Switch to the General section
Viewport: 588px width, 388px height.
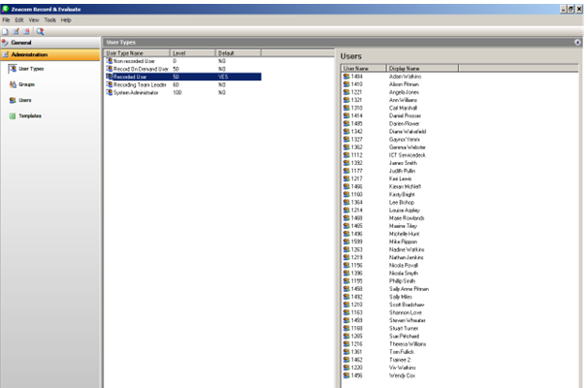(x=50, y=43)
